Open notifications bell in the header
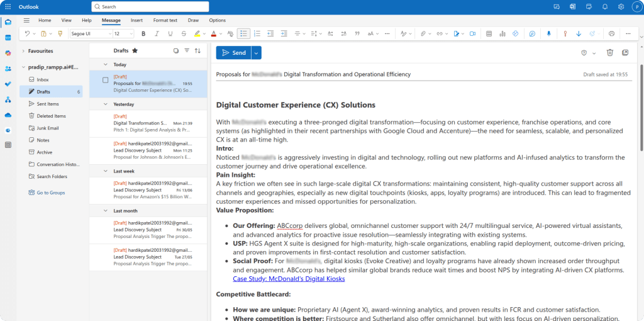 click(605, 6)
